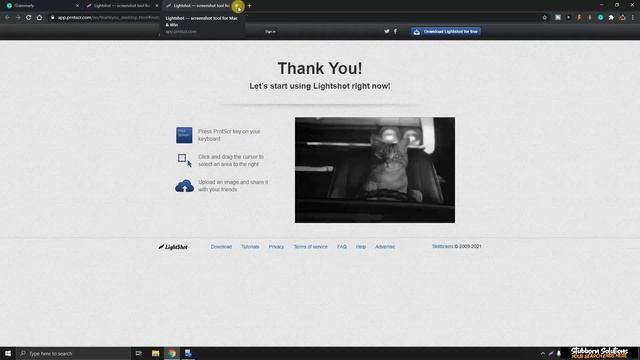This screenshot has width=640, height=360.
Task: Open Lightshot's Facebook page
Action: (x=395, y=31)
